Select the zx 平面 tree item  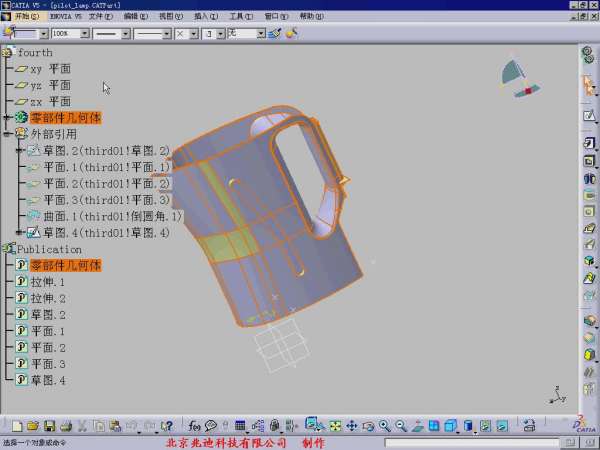point(51,102)
